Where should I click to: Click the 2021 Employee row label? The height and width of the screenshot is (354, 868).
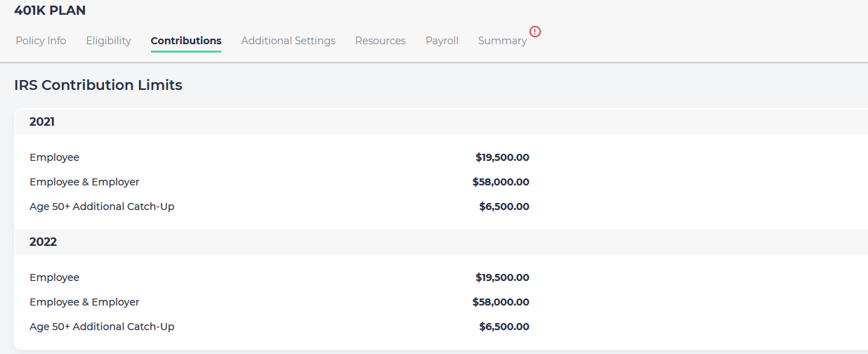pos(54,157)
